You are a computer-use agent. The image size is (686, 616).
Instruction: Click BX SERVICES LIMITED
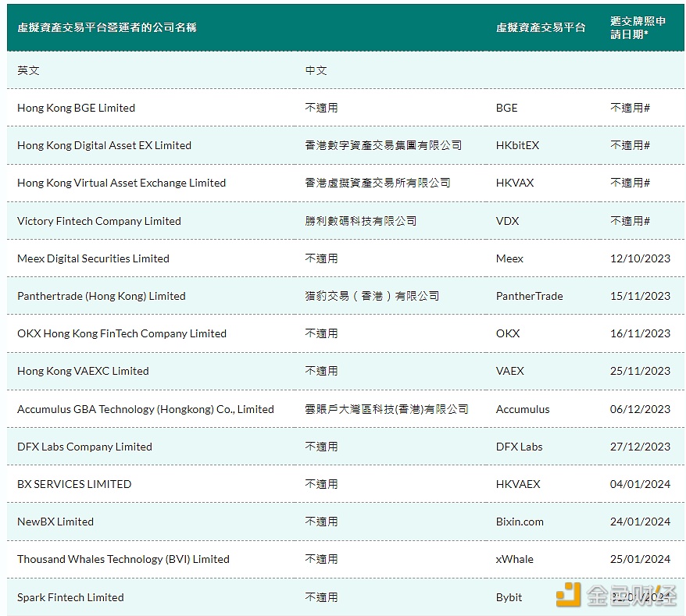(74, 485)
